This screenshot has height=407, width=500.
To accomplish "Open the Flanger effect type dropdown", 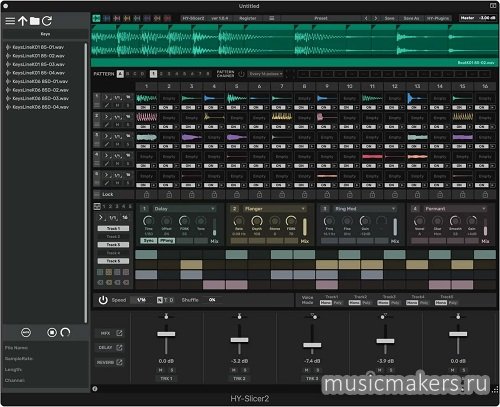I will (274, 209).
